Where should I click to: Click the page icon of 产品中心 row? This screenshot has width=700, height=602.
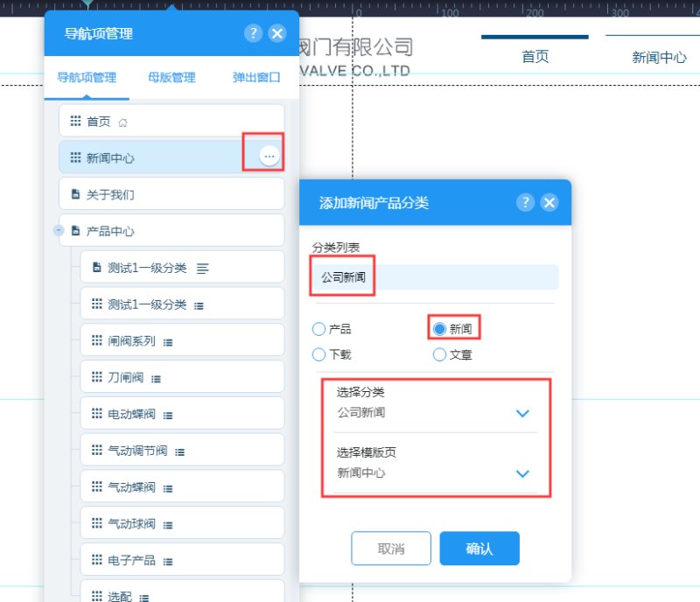tap(75, 230)
